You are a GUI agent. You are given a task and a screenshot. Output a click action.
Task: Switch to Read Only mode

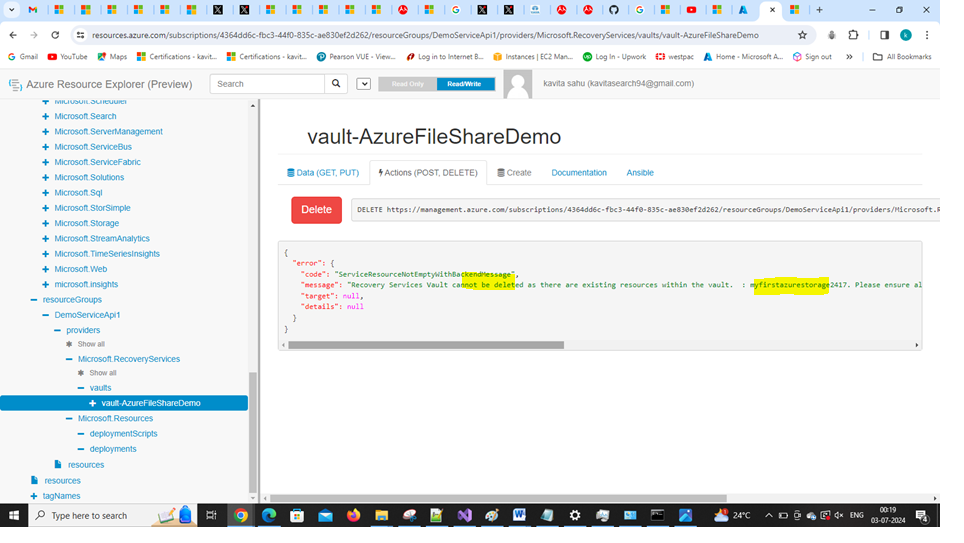pos(408,84)
